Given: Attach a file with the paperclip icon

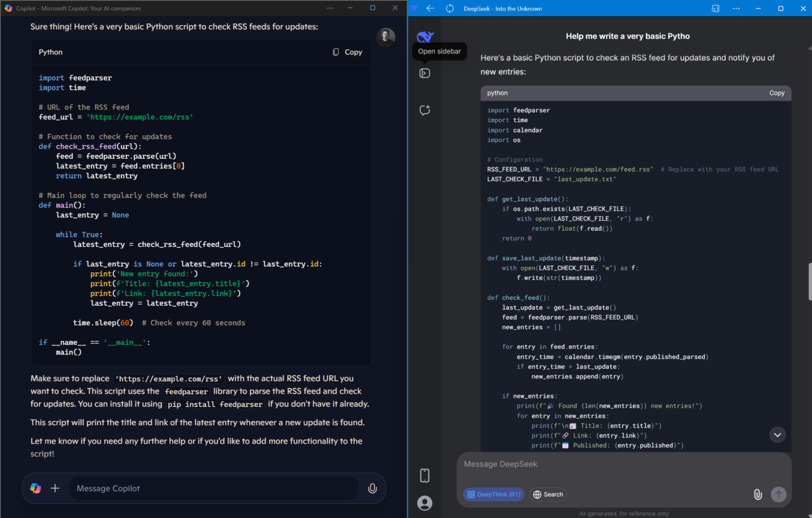Looking at the screenshot, I should [757, 494].
